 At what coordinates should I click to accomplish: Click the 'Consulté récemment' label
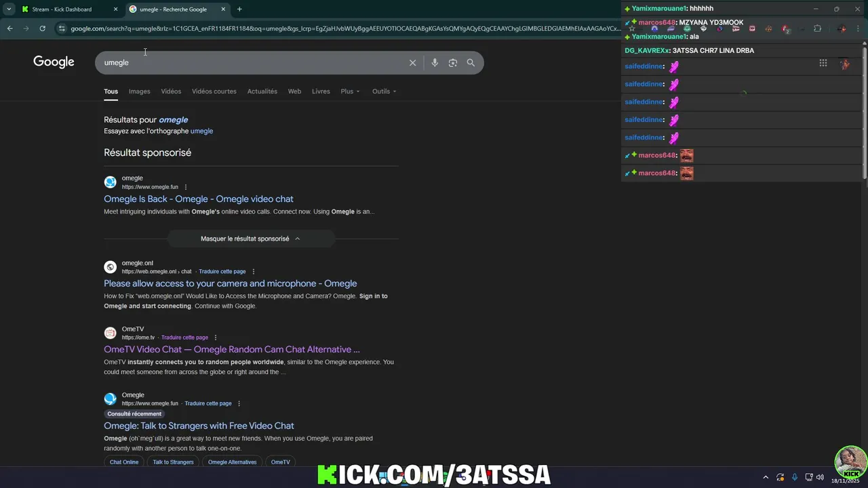pos(134,413)
